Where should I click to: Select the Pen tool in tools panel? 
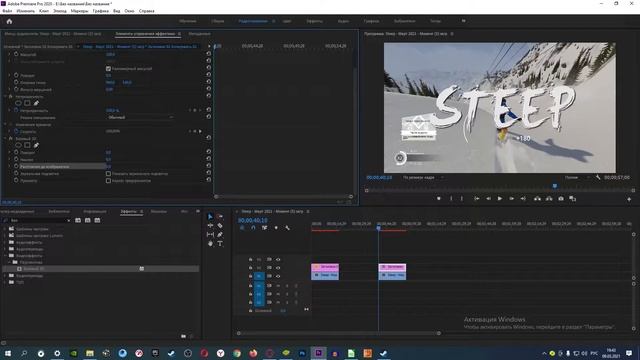[220, 234]
